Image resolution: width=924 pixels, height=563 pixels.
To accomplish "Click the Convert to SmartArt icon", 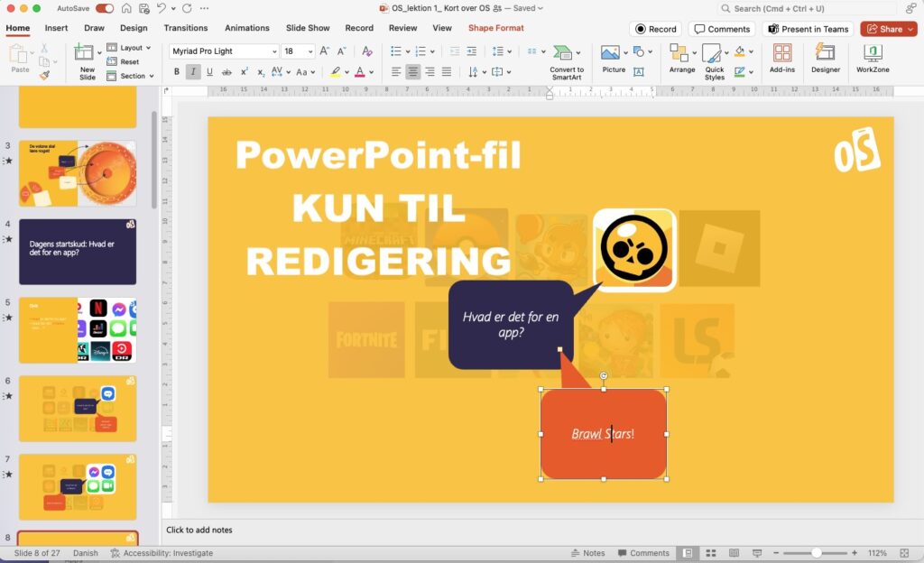I will pyautogui.click(x=566, y=54).
